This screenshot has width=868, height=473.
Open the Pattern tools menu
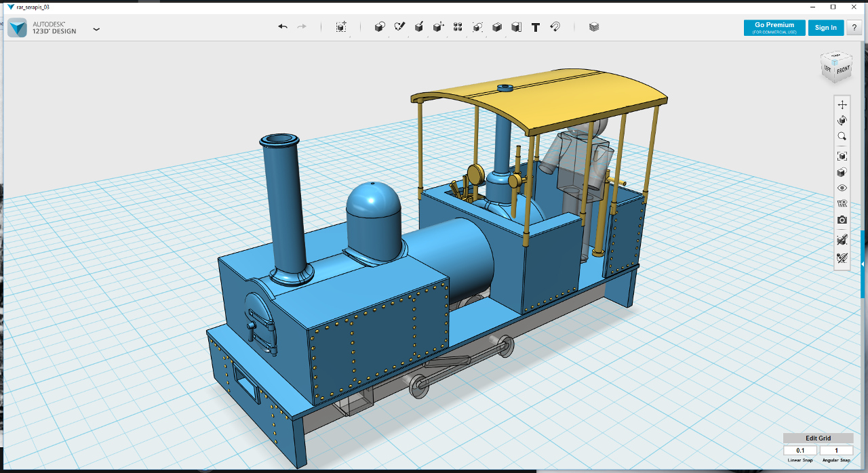click(x=458, y=27)
